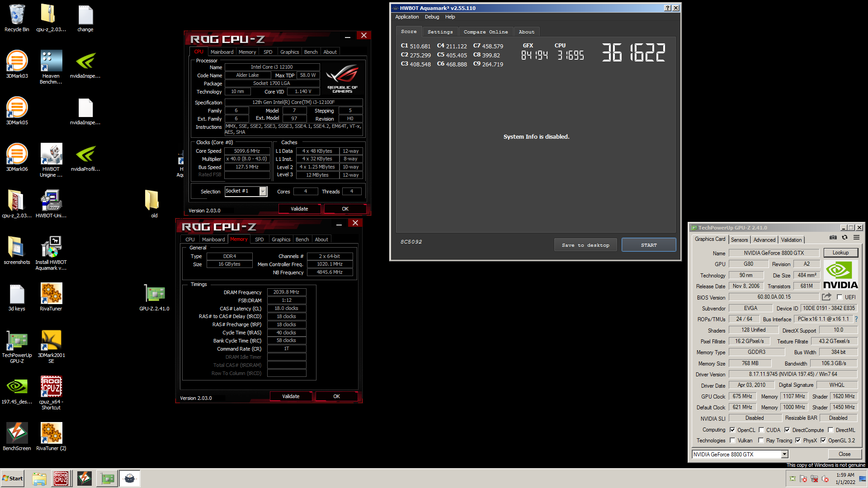Switch to Aquamark Settings tab

(x=440, y=32)
